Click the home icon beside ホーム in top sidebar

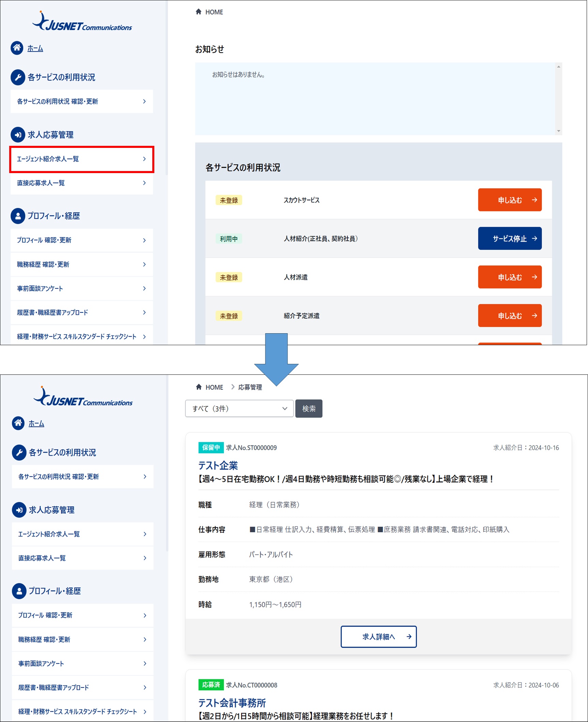17,48
